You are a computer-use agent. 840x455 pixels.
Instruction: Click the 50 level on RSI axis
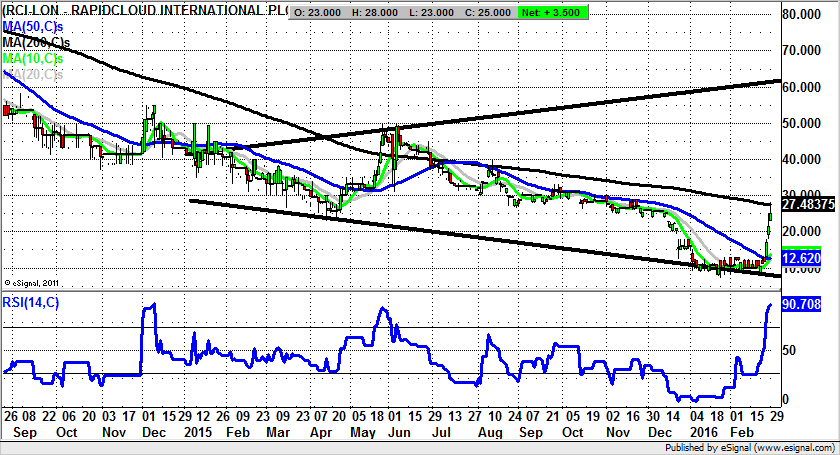click(790, 350)
